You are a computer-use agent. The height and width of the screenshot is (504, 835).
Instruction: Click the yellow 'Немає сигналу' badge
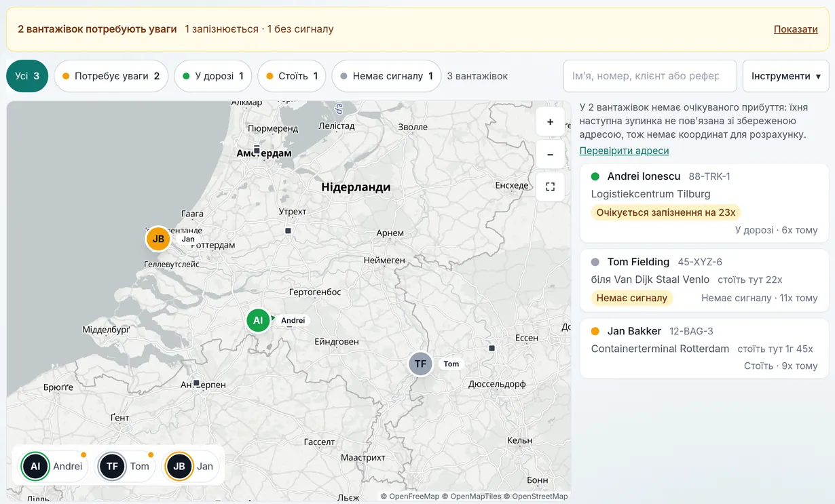[x=632, y=298]
